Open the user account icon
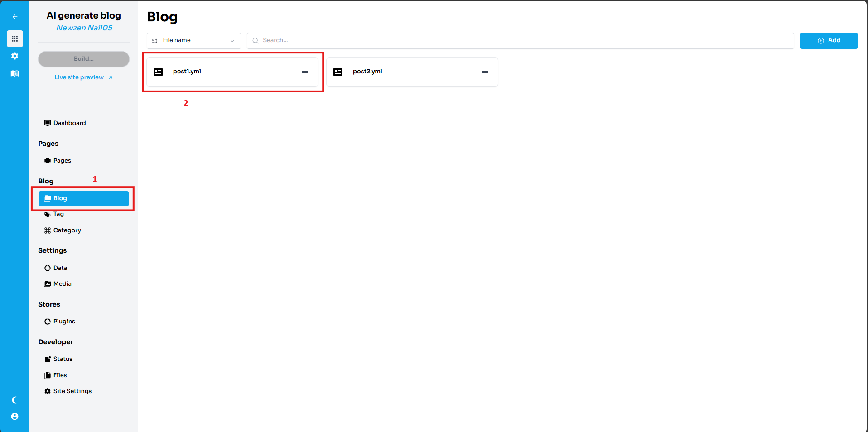The width and height of the screenshot is (868, 432). (15, 417)
